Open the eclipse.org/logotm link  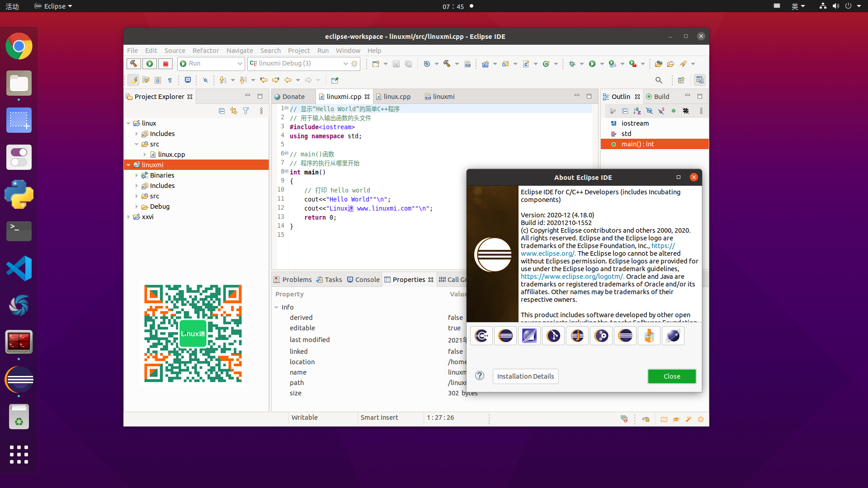click(x=572, y=277)
